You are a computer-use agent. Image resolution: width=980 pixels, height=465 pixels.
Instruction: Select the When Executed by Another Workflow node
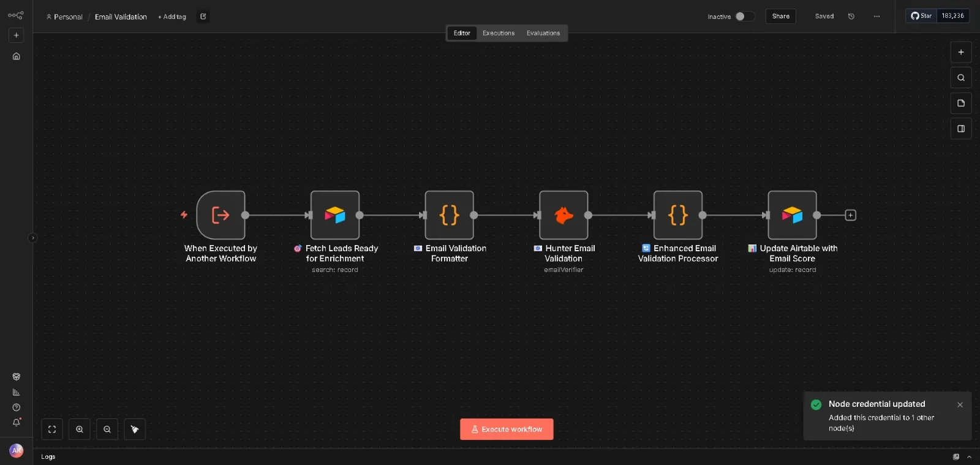(221, 215)
